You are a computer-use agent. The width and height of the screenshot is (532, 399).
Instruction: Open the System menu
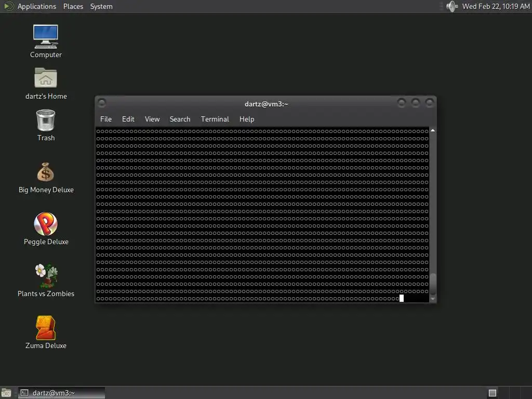(x=101, y=6)
